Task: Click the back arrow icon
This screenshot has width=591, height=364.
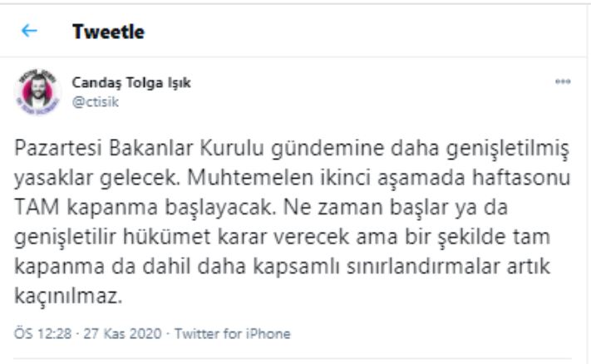Action: tap(29, 32)
